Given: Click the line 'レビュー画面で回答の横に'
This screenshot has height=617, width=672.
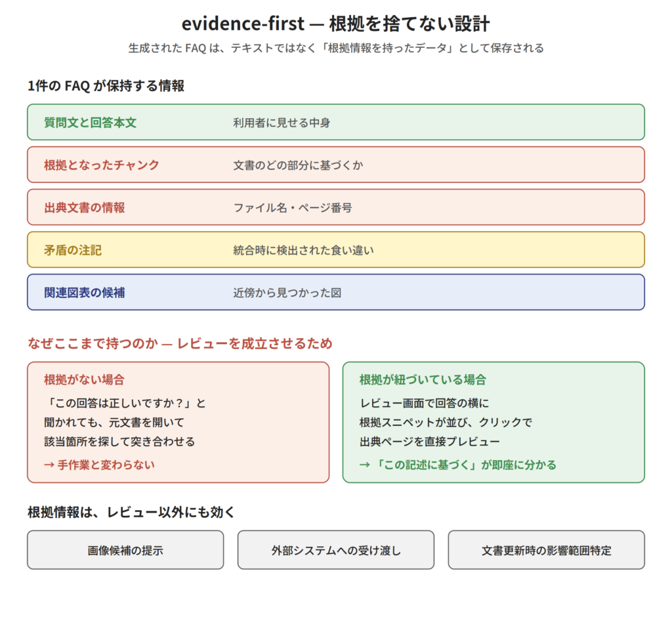Looking at the screenshot, I should point(425,403).
